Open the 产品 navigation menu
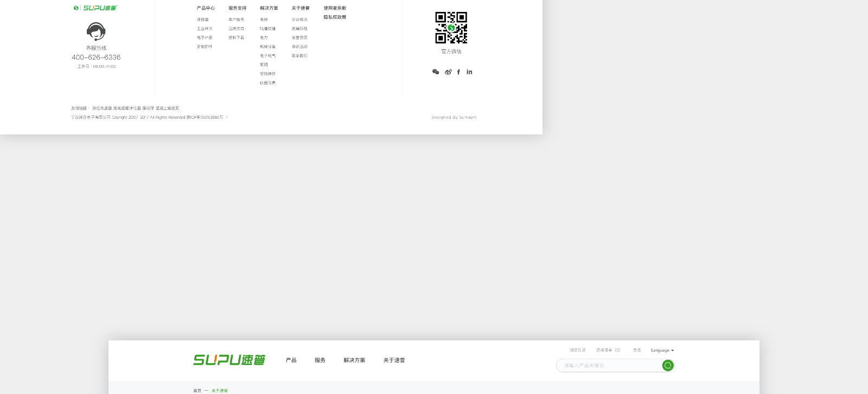This screenshot has height=394, width=868. (291, 360)
